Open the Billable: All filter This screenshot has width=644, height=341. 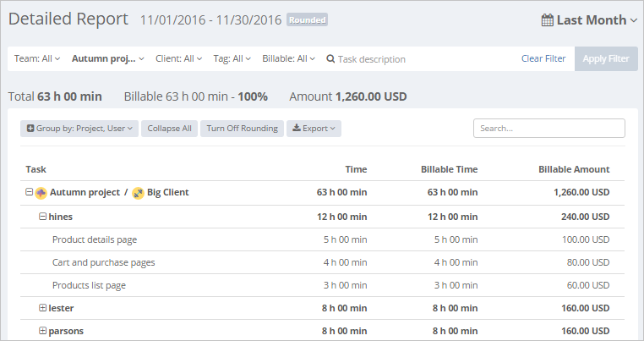tap(288, 59)
